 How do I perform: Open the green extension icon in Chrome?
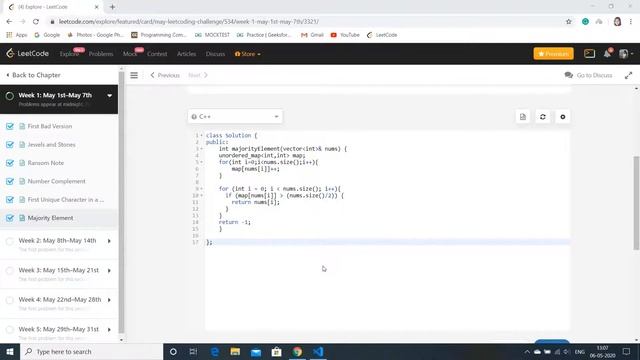[x=585, y=22]
